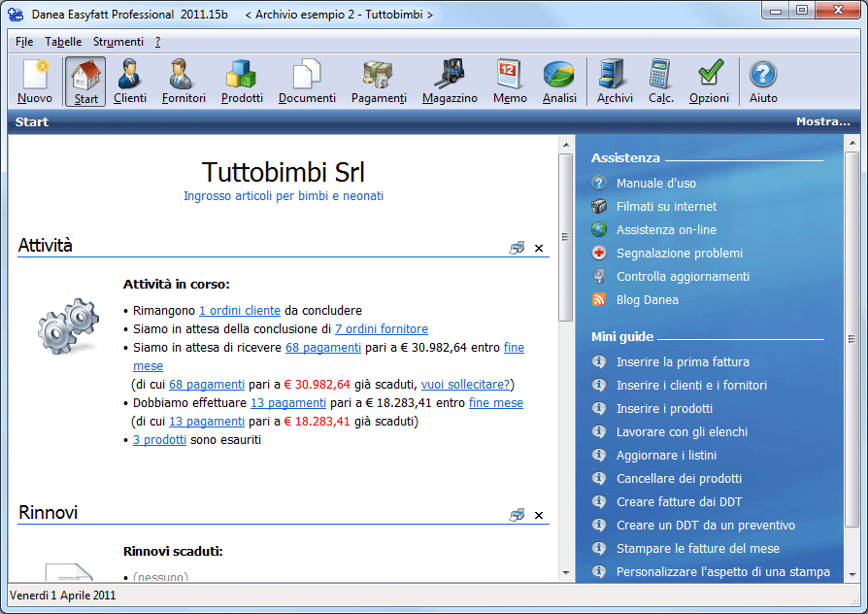The height and width of the screenshot is (614, 868).
Task: Print the Attività section
Action: point(517,248)
